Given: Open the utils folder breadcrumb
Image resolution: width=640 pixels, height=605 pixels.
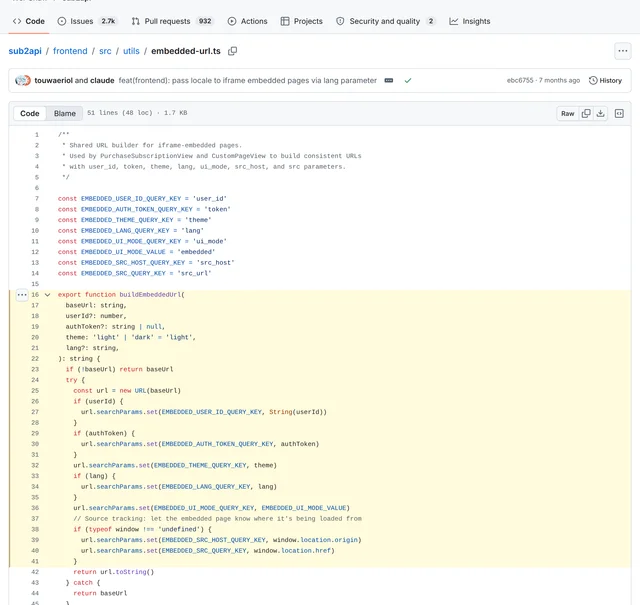Looking at the screenshot, I should [131, 51].
